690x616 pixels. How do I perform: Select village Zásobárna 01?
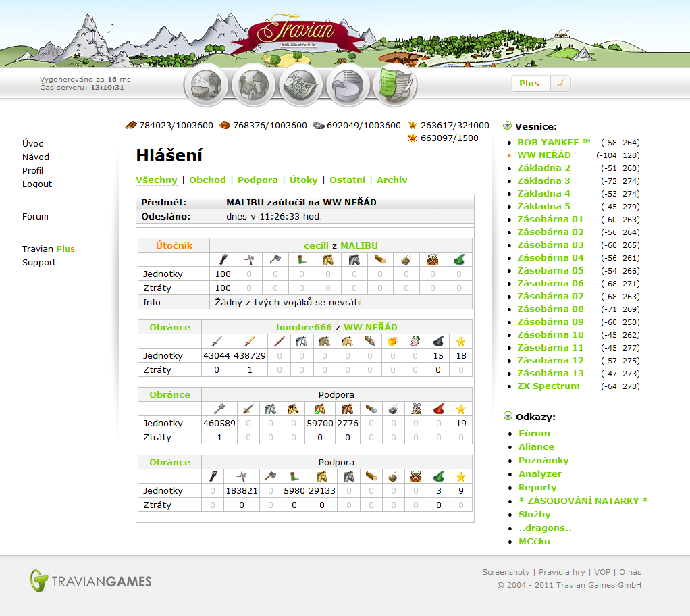click(550, 220)
